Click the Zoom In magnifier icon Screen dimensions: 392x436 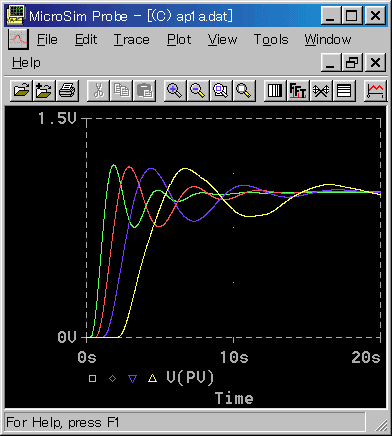175,91
